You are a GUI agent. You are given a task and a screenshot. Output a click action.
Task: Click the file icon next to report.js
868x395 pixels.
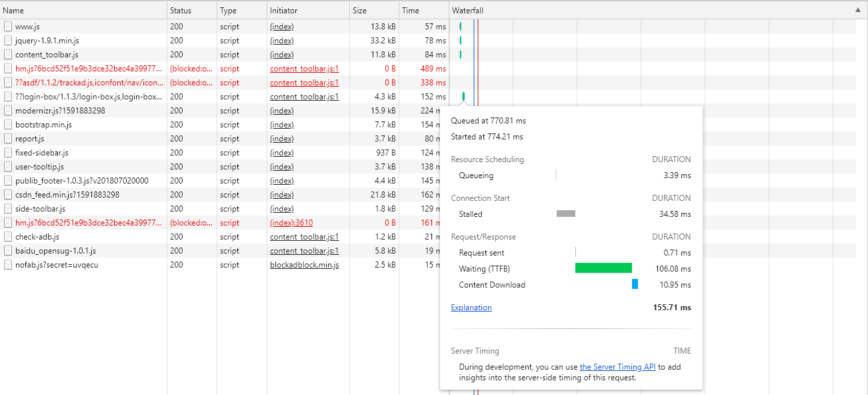click(x=8, y=139)
